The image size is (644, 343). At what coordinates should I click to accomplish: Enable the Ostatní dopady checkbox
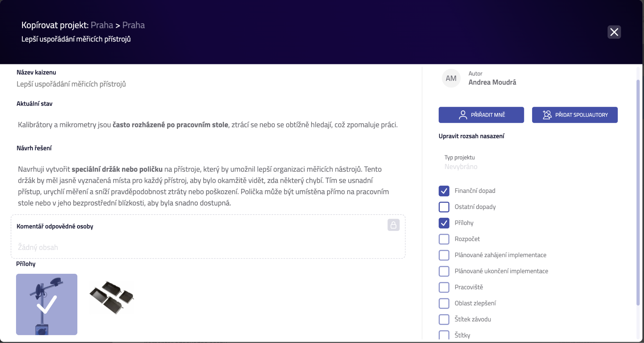(444, 207)
